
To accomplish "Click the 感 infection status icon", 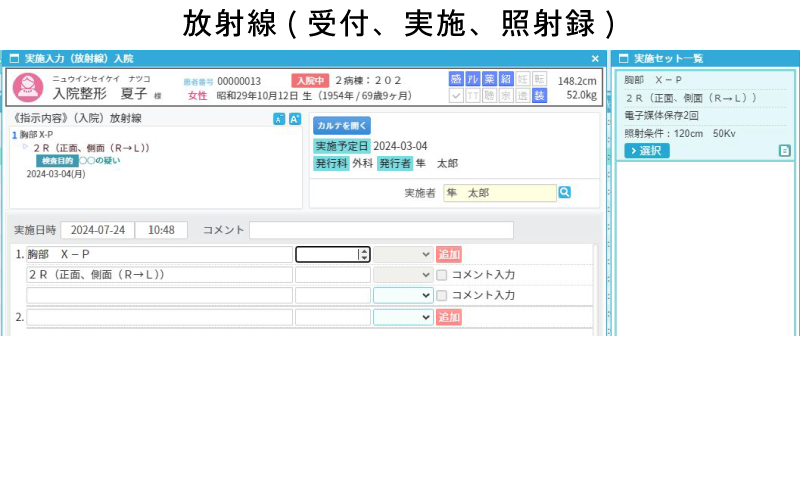I will point(457,79).
